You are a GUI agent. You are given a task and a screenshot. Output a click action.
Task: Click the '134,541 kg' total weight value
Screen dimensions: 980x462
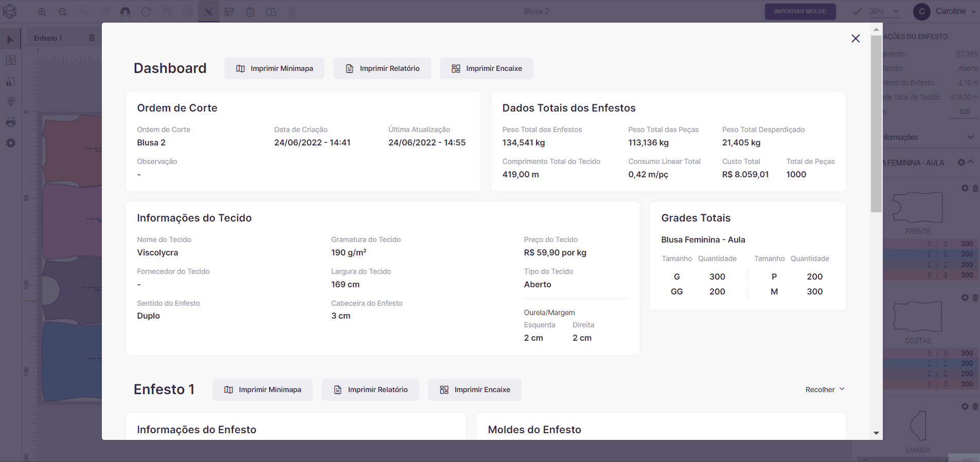[524, 143]
